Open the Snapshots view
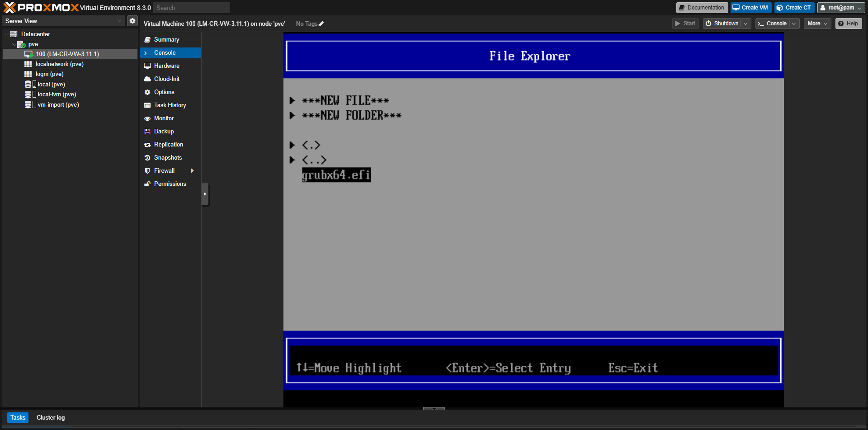868x430 pixels. pos(168,157)
